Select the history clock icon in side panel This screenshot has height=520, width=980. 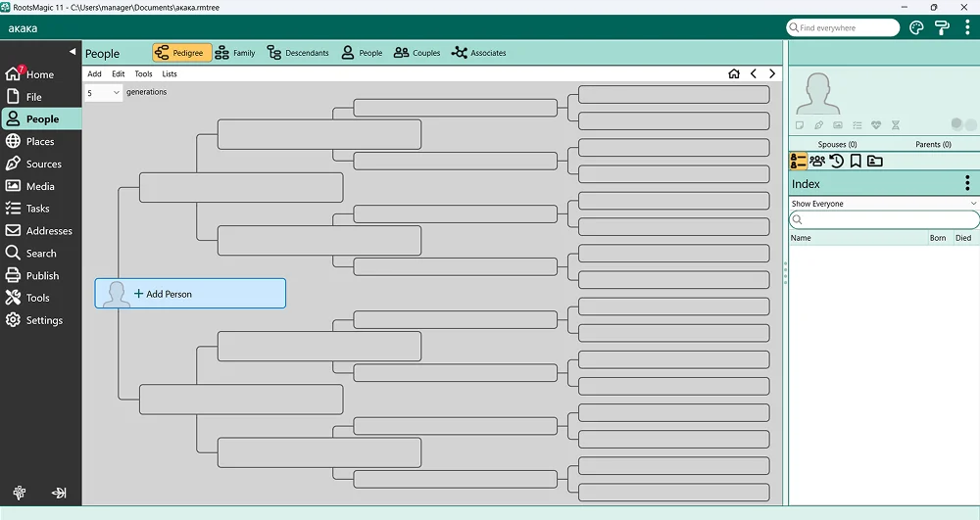click(x=836, y=162)
